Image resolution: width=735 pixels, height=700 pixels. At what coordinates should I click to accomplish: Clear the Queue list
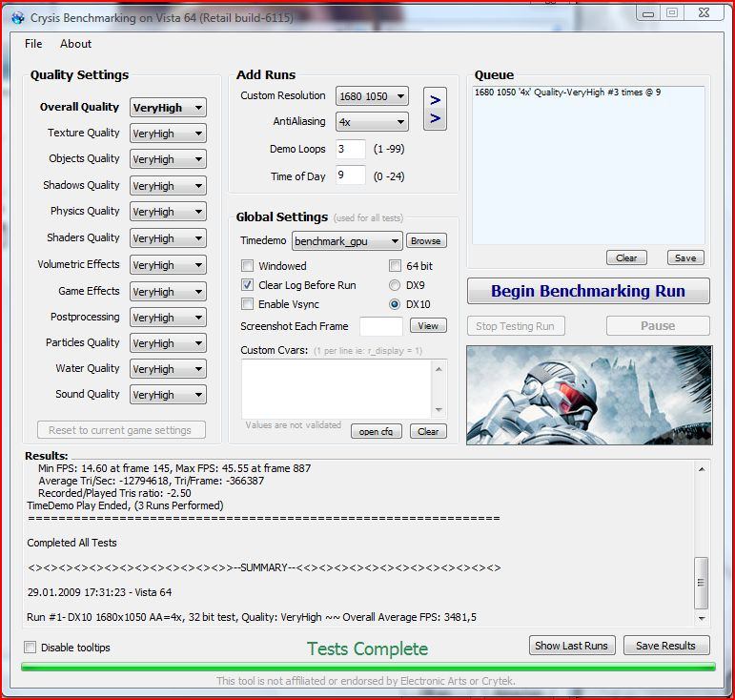point(626,257)
